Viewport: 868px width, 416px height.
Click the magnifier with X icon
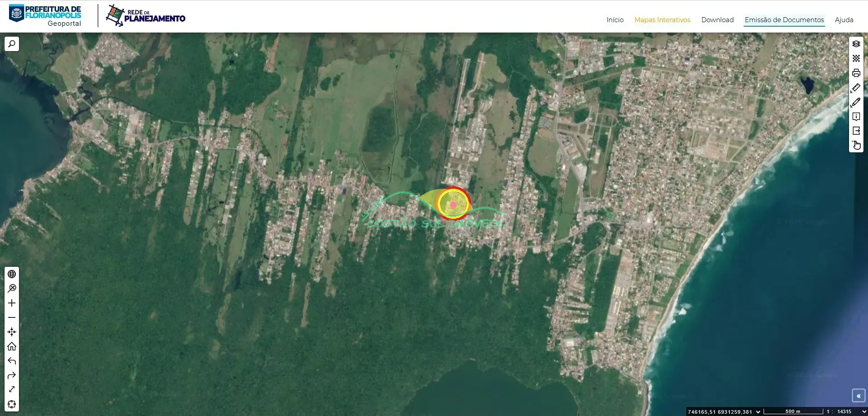click(x=12, y=288)
